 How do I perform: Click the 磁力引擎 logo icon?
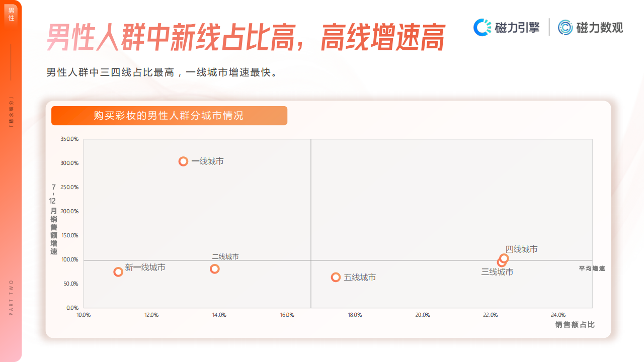click(x=482, y=27)
